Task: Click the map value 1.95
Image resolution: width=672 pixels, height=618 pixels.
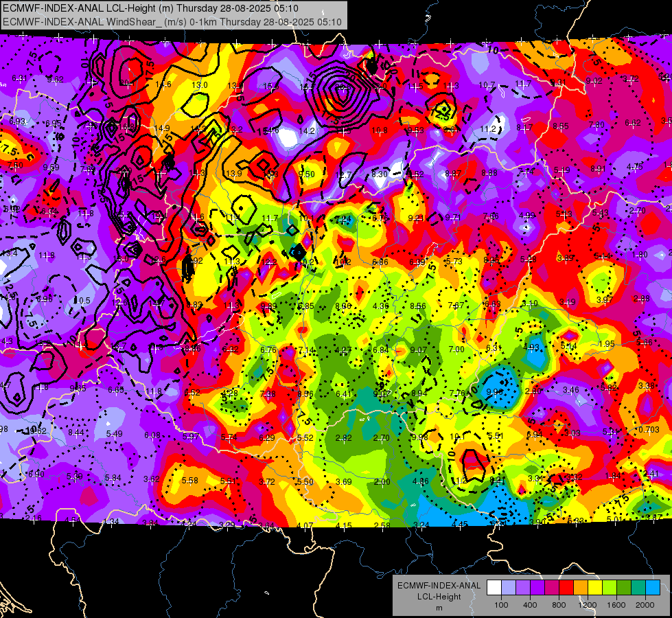Action: (x=607, y=343)
